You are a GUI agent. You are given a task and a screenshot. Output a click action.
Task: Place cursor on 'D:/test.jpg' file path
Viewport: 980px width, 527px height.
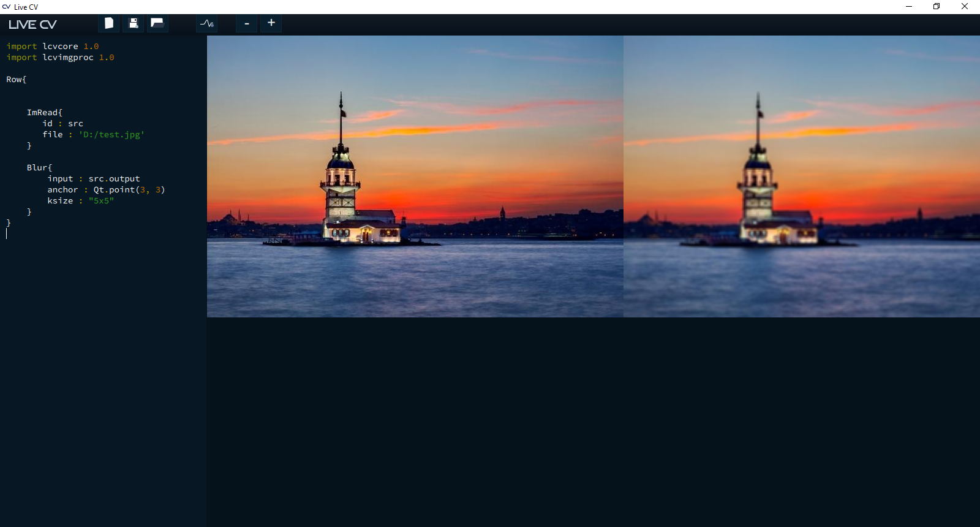point(111,135)
